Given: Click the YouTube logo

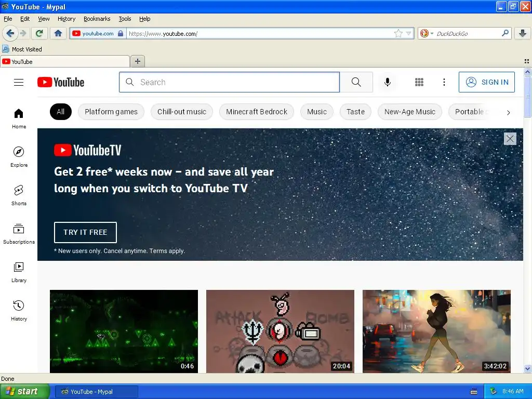Looking at the screenshot, I should click(x=61, y=82).
